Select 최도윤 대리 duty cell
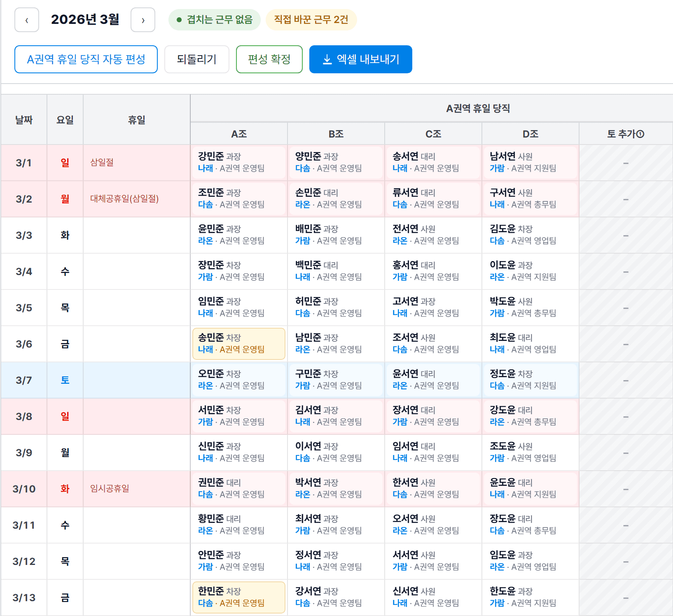Screen dimensions: 673x616 point(530,344)
